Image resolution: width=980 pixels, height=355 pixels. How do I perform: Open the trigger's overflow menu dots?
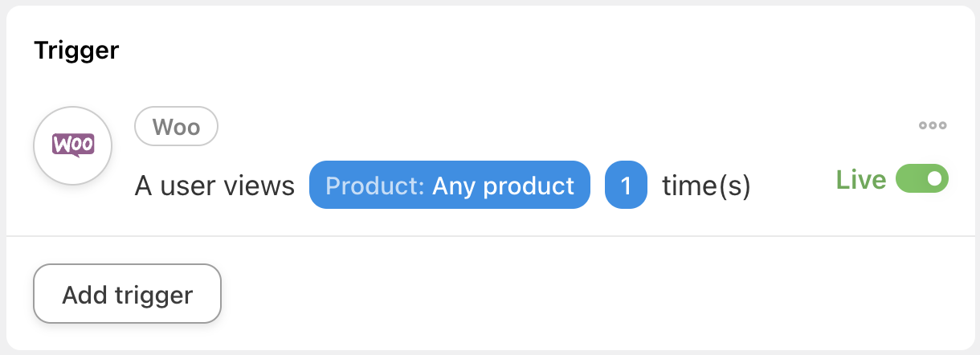tap(933, 125)
